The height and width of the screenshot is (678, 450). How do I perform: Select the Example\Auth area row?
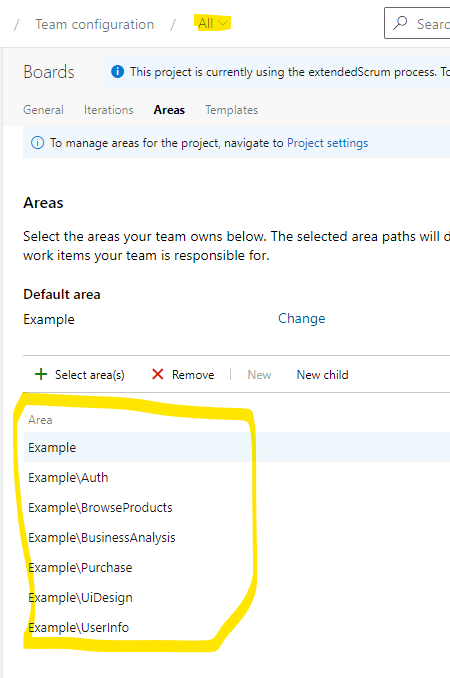tap(237, 477)
